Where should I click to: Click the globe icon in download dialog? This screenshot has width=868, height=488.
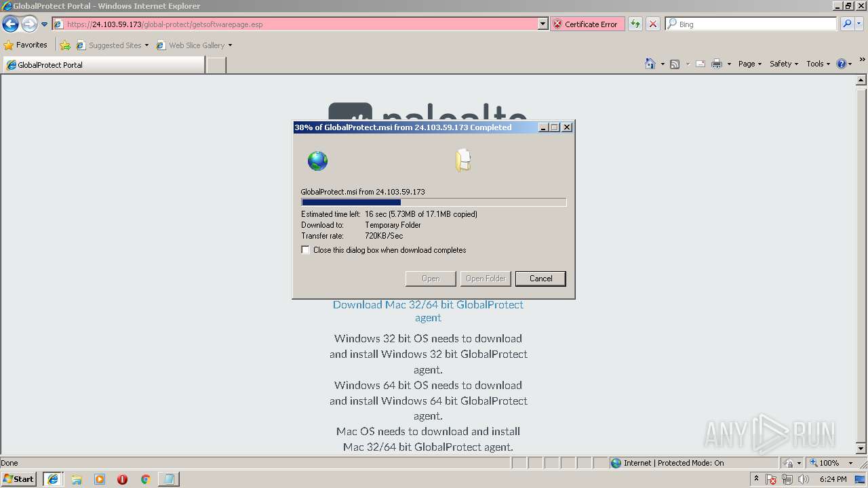(x=317, y=161)
